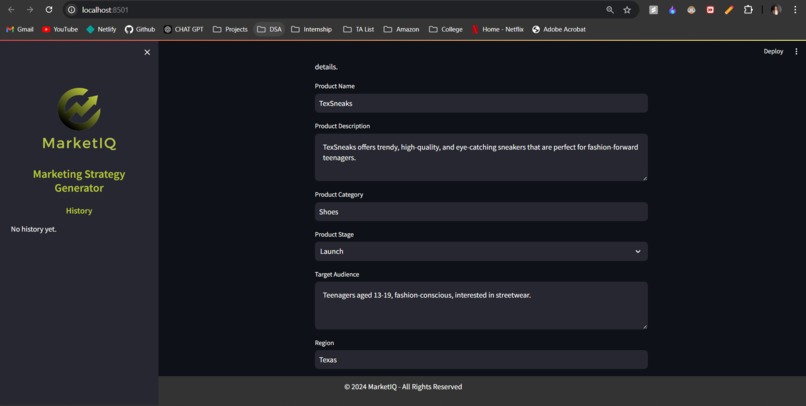The width and height of the screenshot is (806, 406).
Task: Click the resize handle of Target Audience box
Action: click(645, 326)
